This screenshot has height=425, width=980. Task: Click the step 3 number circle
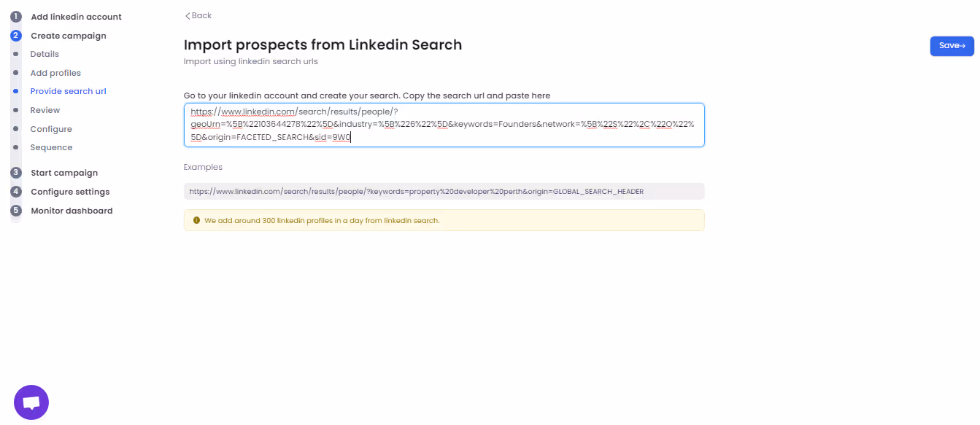click(x=16, y=173)
